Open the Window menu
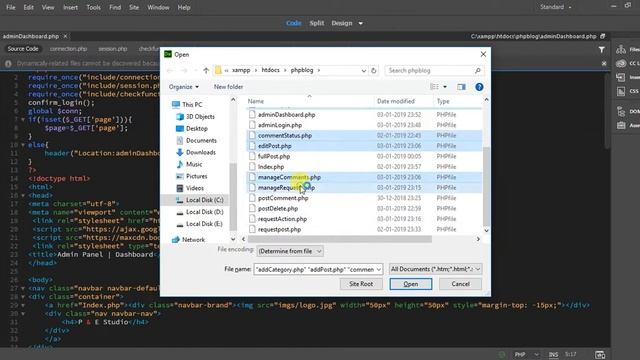This screenshot has width=640, height=360. pos(158,7)
